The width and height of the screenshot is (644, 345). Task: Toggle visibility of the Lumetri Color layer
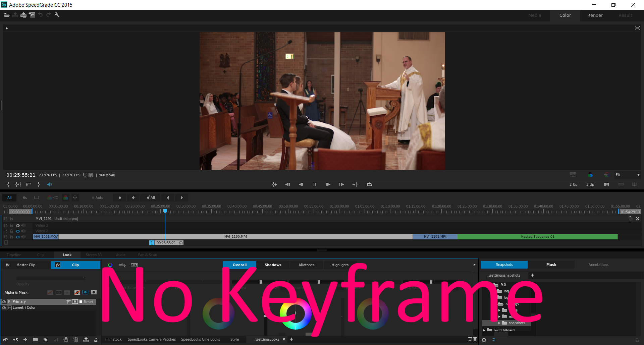(x=3, y=307)
